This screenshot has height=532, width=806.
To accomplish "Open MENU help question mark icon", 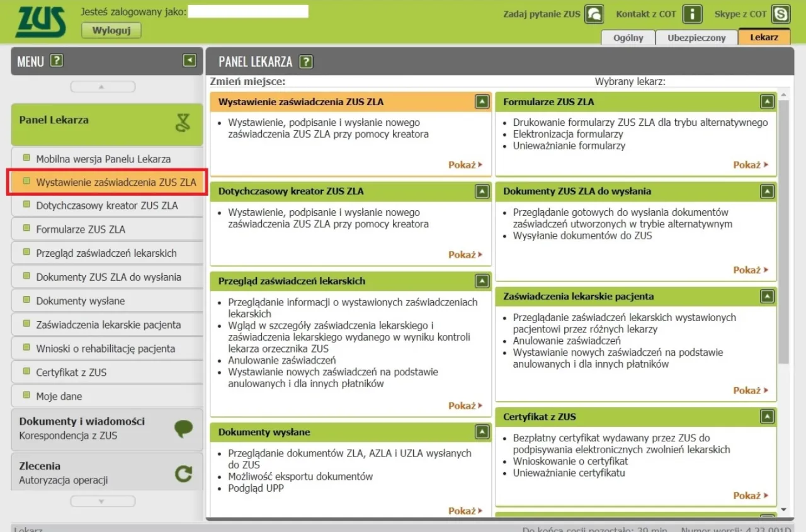I will [57, 61].
